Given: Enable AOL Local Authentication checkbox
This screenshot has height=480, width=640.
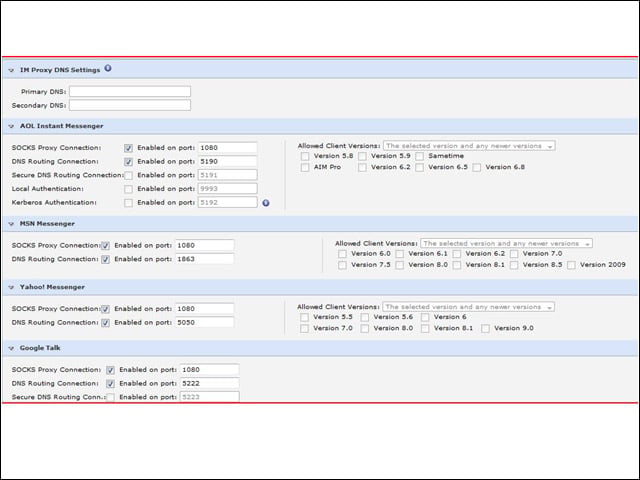Looking at the screenshot, I should 128,189.
